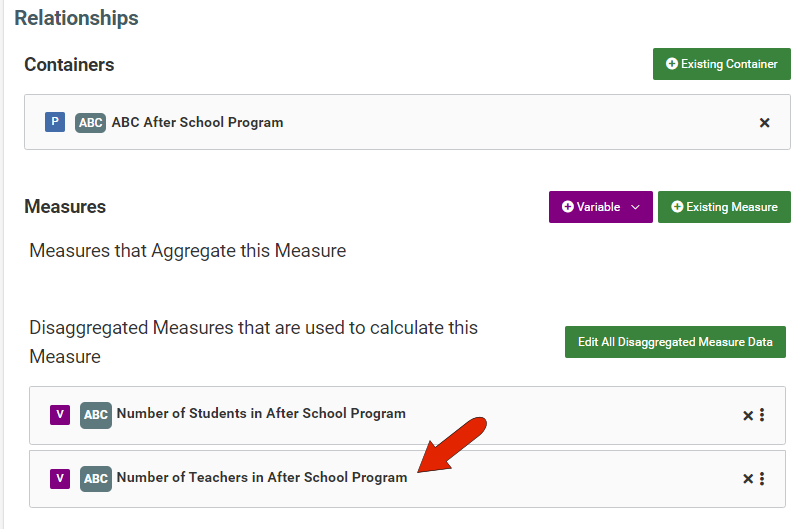The height and width of the screenshot is (529, 804).
Task: Click the Measures that Aggregate this Measure heading
Action: pyautogui.click(x=188, y=251)
